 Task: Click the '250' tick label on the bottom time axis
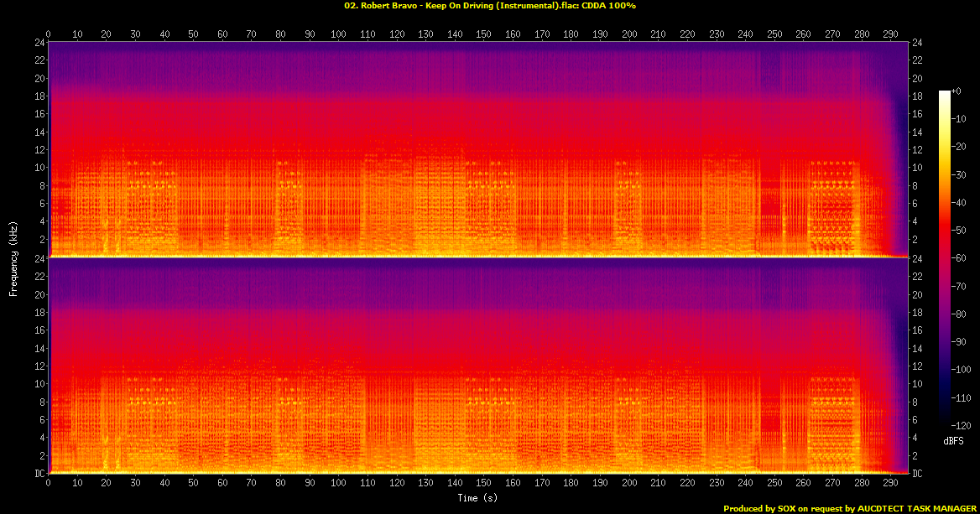coord(774,483)
